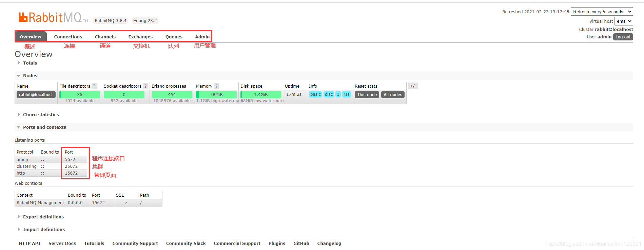Click the Erlang processes bar showing 454

pyautogui.click(x=172, y=94)
